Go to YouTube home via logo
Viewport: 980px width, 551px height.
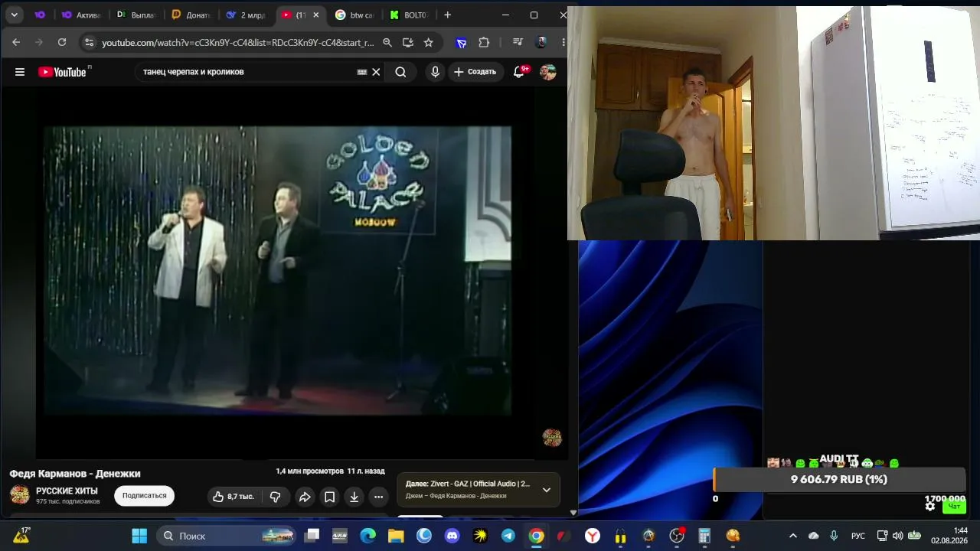pos(62,72)
